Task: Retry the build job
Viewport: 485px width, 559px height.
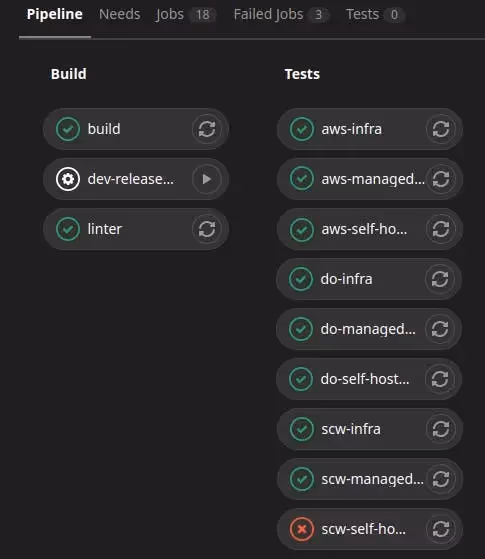Action: pyautogui.click(x=206, y=129)
